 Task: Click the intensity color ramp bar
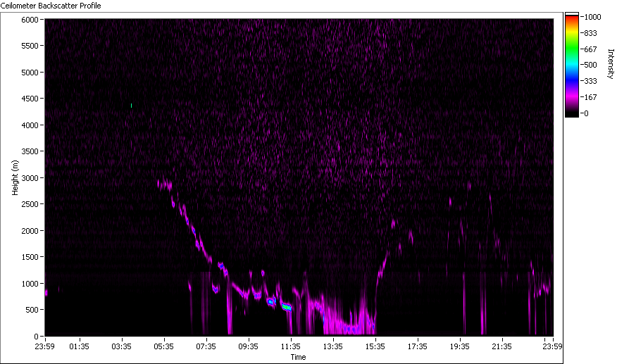pos(572,65)
